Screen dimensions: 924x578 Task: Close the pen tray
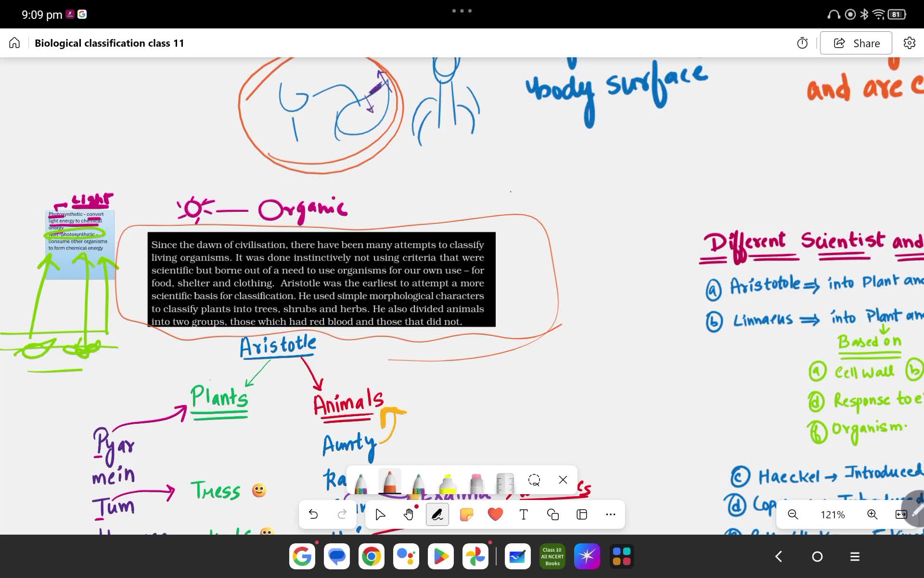563,480
